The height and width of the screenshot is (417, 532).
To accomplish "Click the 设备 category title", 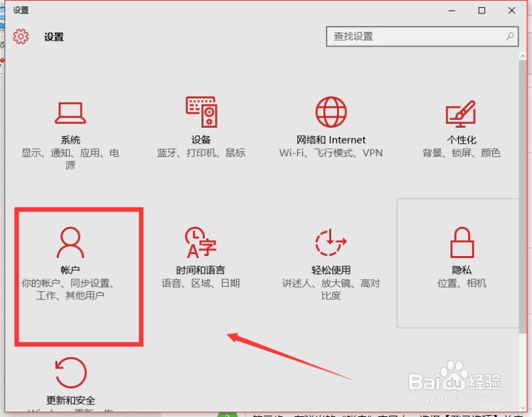I will point(201,140).
